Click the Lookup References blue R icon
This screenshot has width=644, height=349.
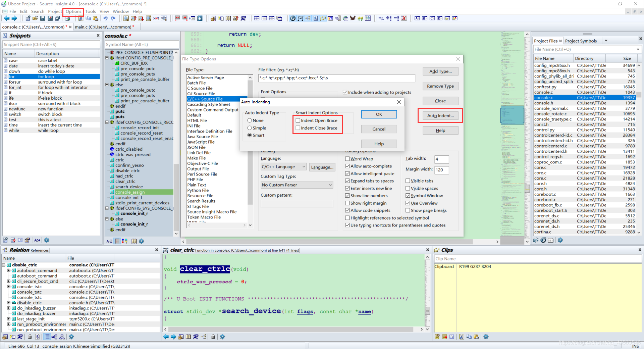pos(243,18)
